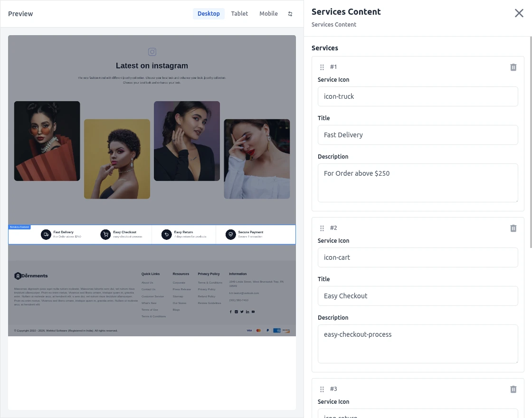Click the preview refresh icon
The height and width of the screenshot is (418, 532).
[290, 14]
